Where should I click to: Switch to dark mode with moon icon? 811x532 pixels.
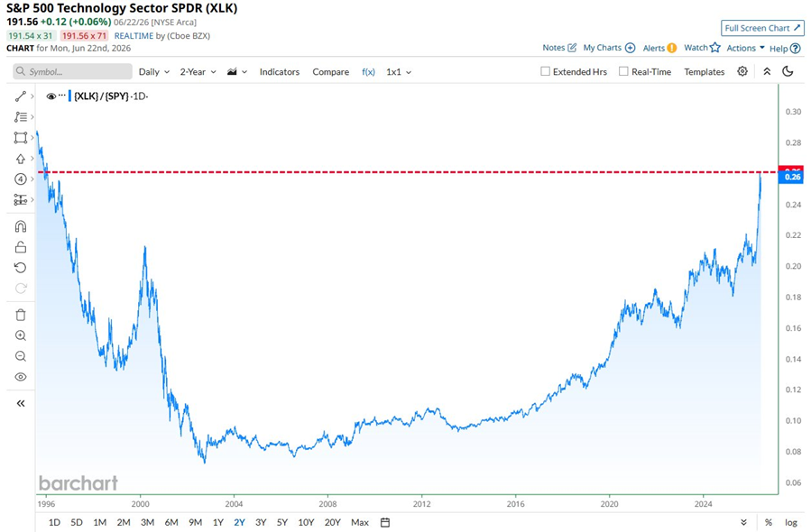coord(788,71)
